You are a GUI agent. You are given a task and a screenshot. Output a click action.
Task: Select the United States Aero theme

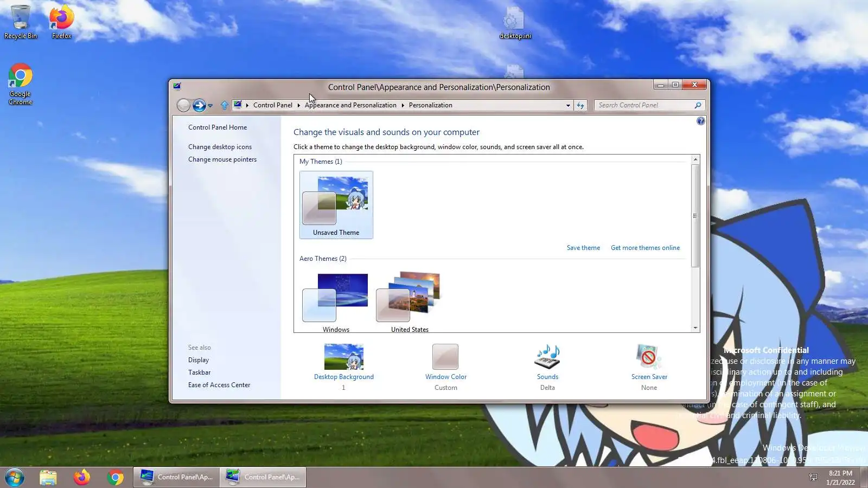(410, 301)
